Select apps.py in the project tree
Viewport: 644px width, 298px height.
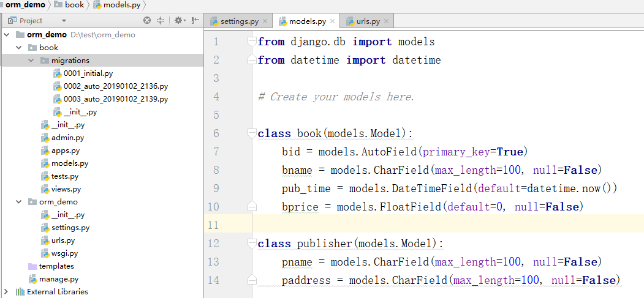[x=65, y=151]
